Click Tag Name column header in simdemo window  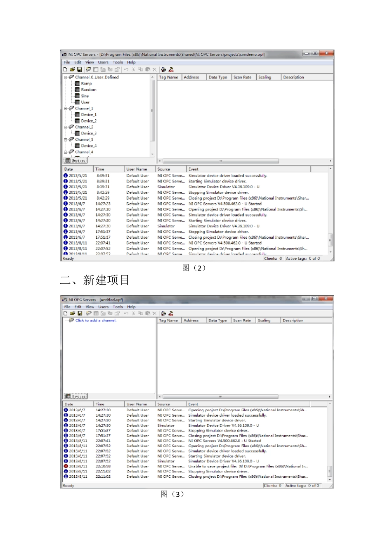tap(169, 77)
